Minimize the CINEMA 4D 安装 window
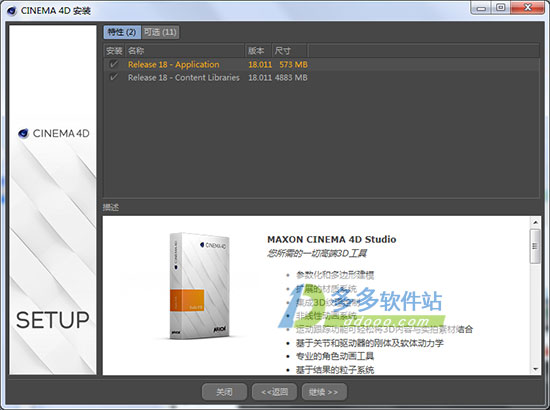This screenshot has height=410, width=550. click(x=481, y=8)
